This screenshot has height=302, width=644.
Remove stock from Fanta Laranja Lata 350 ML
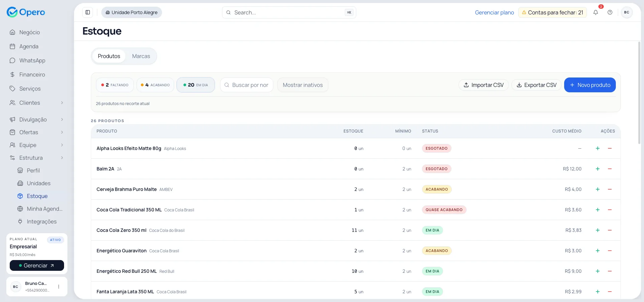pyautogui.click(x=610, y=292)
